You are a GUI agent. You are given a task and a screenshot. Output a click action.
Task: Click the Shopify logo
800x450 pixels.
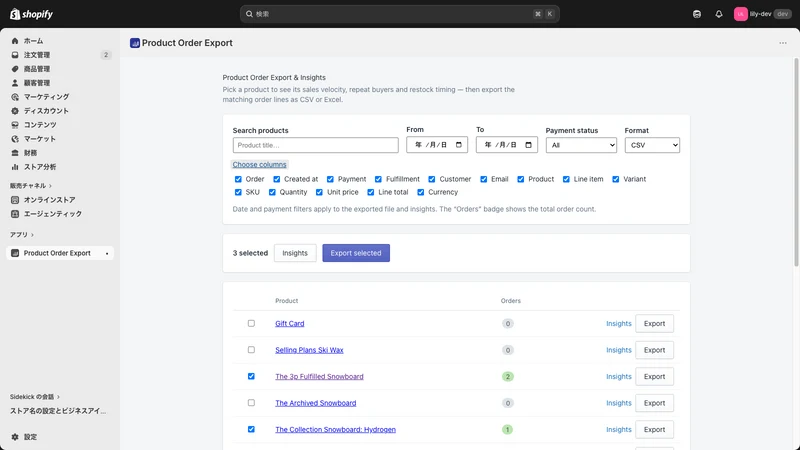pos(32,14)
